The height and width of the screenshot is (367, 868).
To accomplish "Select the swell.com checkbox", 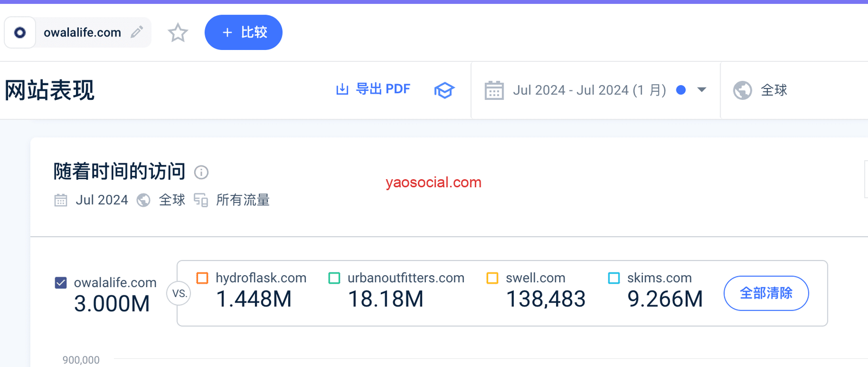I will click(493, 278).
